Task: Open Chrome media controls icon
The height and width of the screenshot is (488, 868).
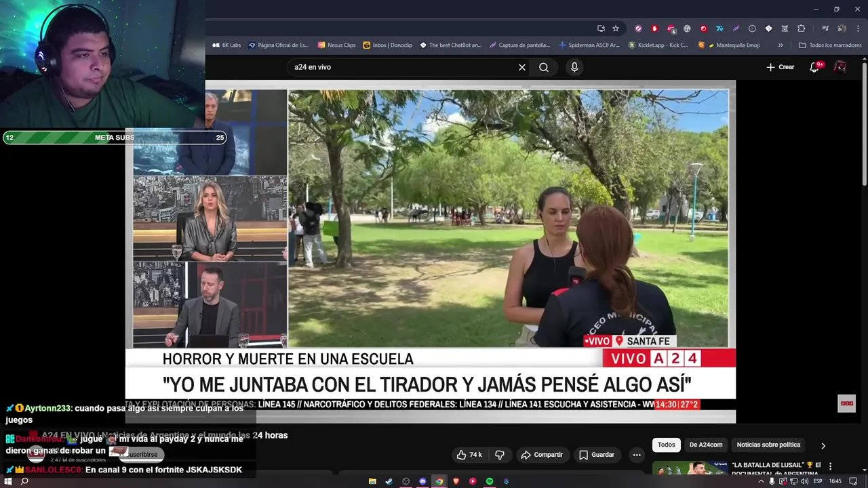Action: point(825,28)
